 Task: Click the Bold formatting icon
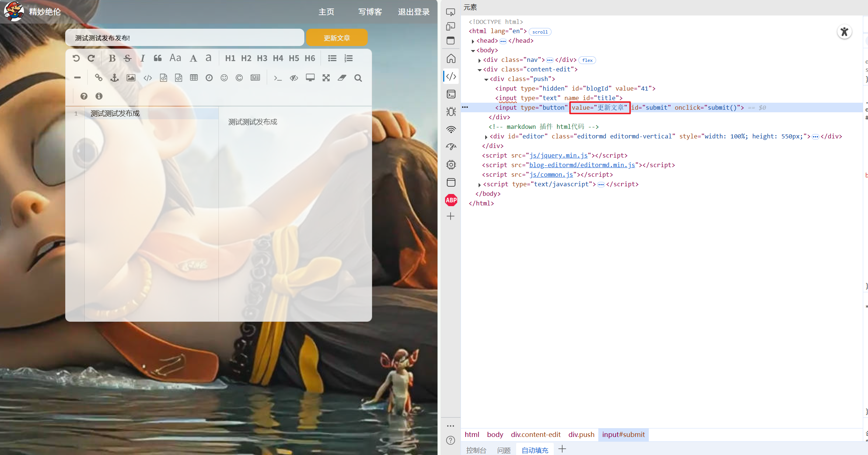(112, 58)
